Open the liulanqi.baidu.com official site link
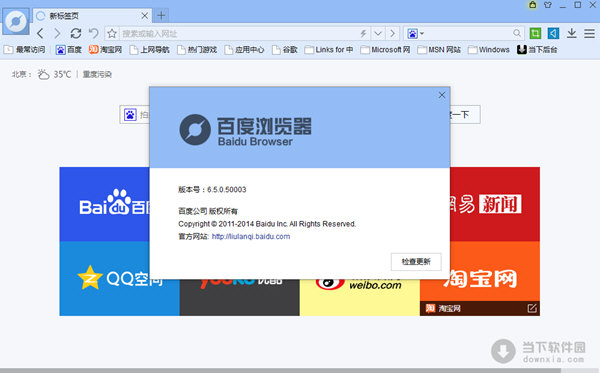 (x=251, y=236)
